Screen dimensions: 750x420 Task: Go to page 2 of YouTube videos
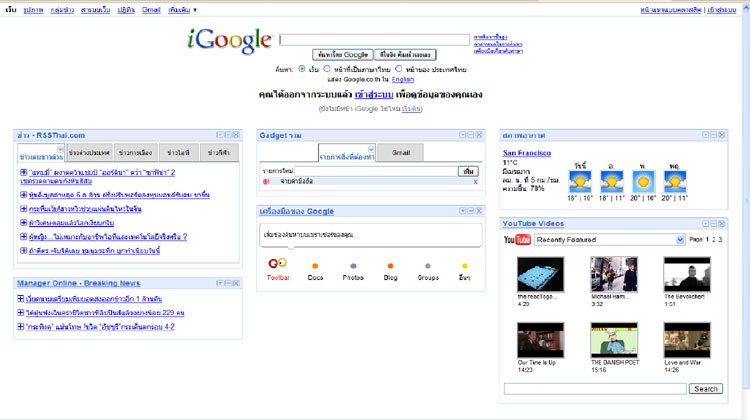click(714, 239)
